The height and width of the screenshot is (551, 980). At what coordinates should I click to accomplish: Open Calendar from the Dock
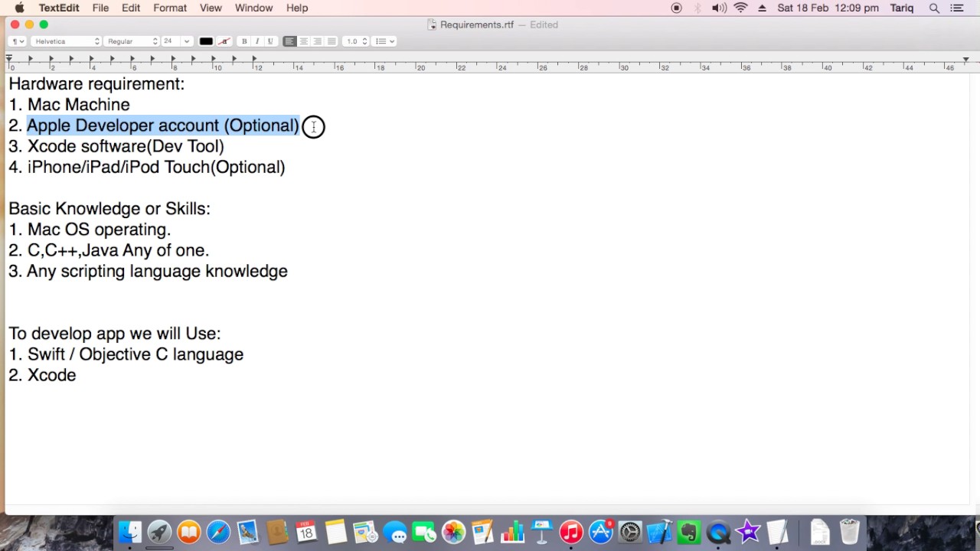pos(306,532)
